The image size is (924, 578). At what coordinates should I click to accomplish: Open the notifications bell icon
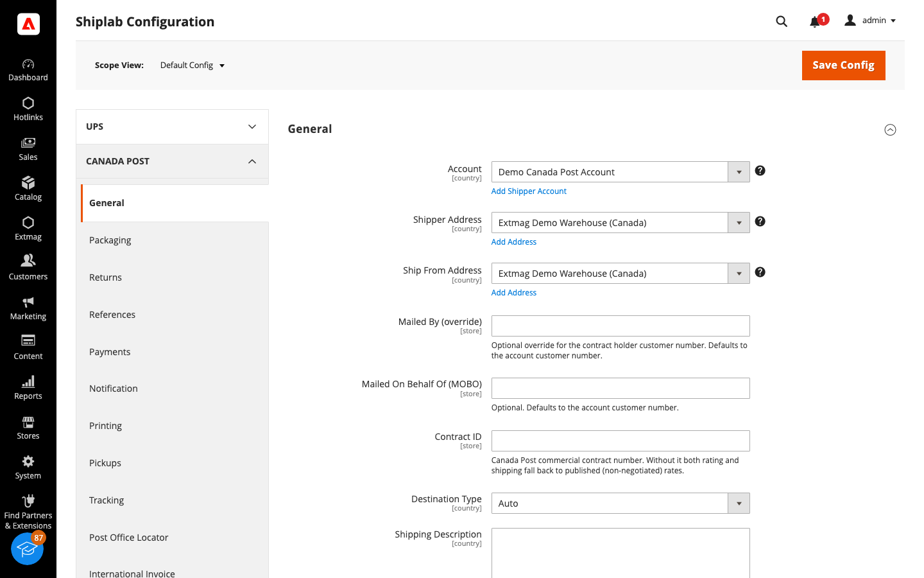click(815, 22)
